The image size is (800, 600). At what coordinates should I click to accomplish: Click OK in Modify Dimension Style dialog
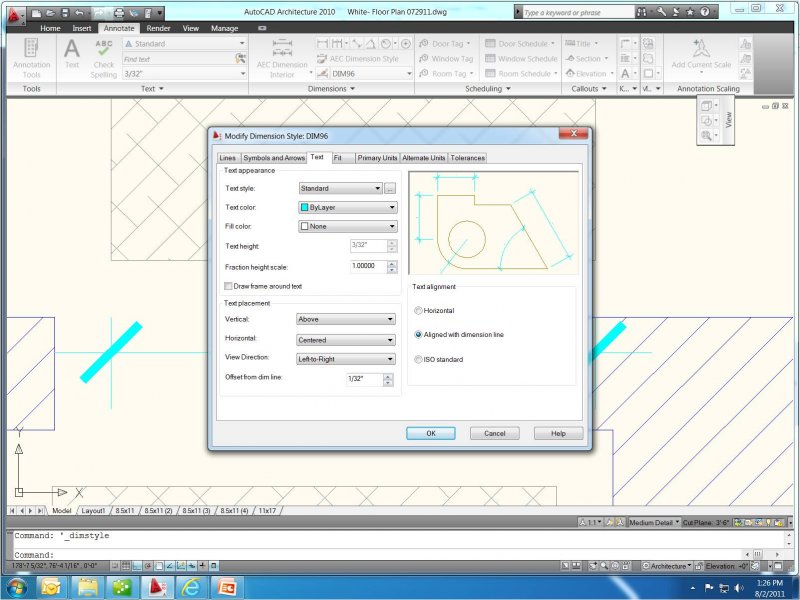pyautogui.click(x=431, y=433)
